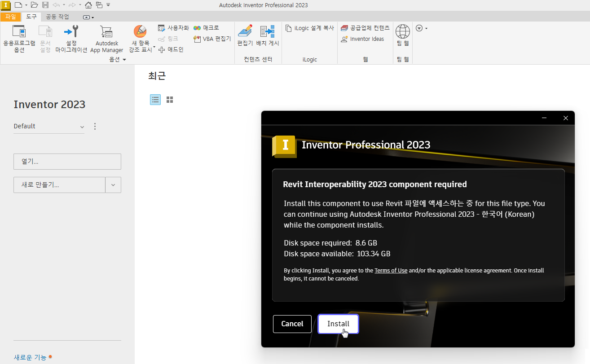Viewport: 590px width, 364px height.
Task: Click 새 항목 강조 표시 icon
Action: (140, 31)
